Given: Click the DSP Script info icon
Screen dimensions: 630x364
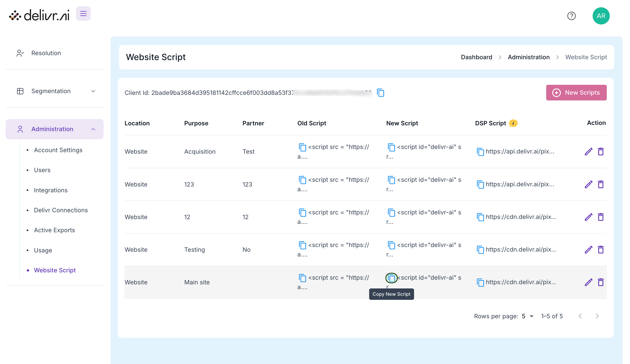Looking at the screenshot, I should point(513,123).
